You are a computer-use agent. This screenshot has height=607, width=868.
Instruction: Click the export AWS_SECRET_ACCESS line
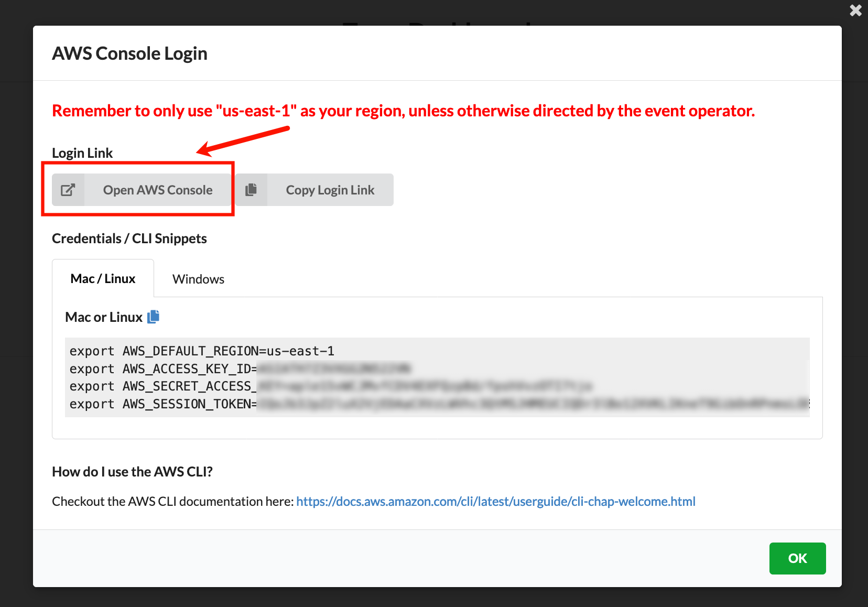[331, 386]
